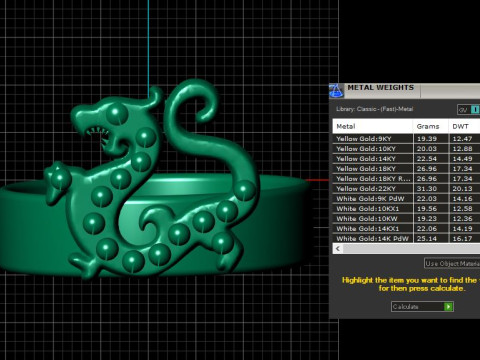
Task: Click the 16.17 DWT value
Action: coord(462,239)
